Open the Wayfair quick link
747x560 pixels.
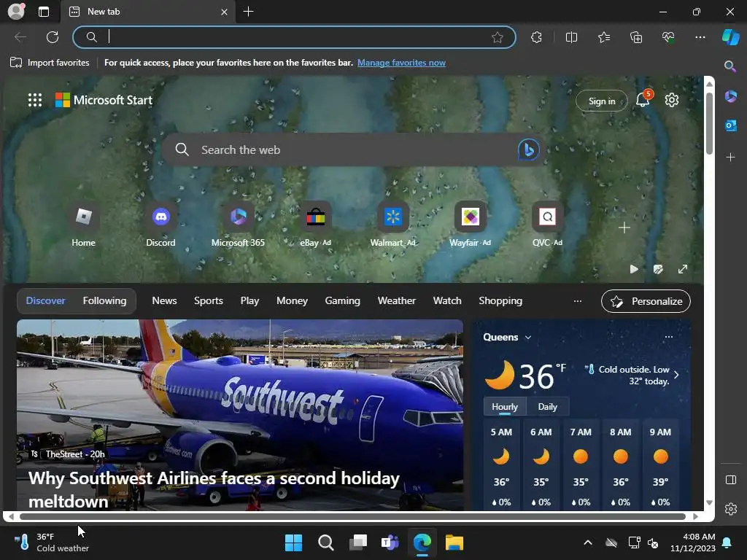(x=471, y=225)
